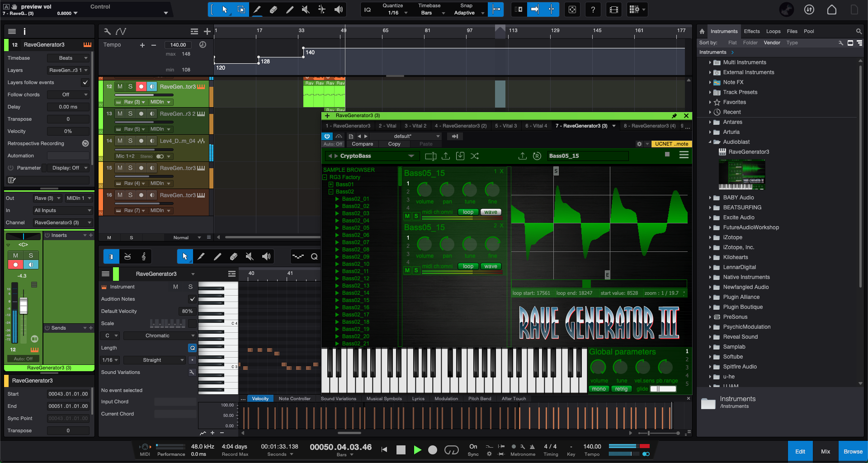The height and width of the screenshot is (463, 868).
Task: Expand the Multi Instruments folder
Action: point(710,62)
